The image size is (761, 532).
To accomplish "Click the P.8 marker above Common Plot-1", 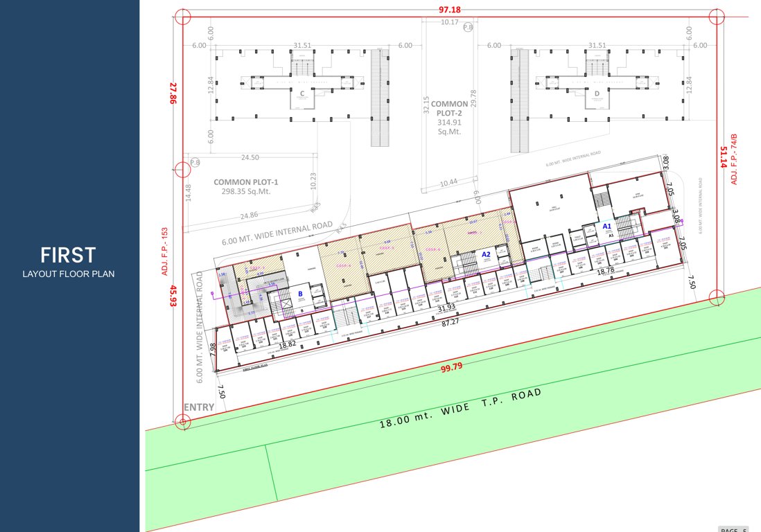I will coord(195,163).
